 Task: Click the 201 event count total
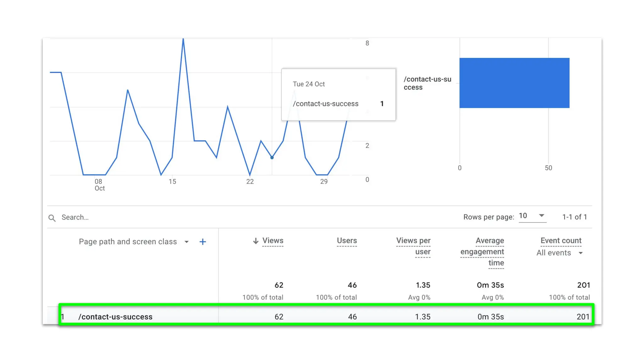[x=583, y=285]
